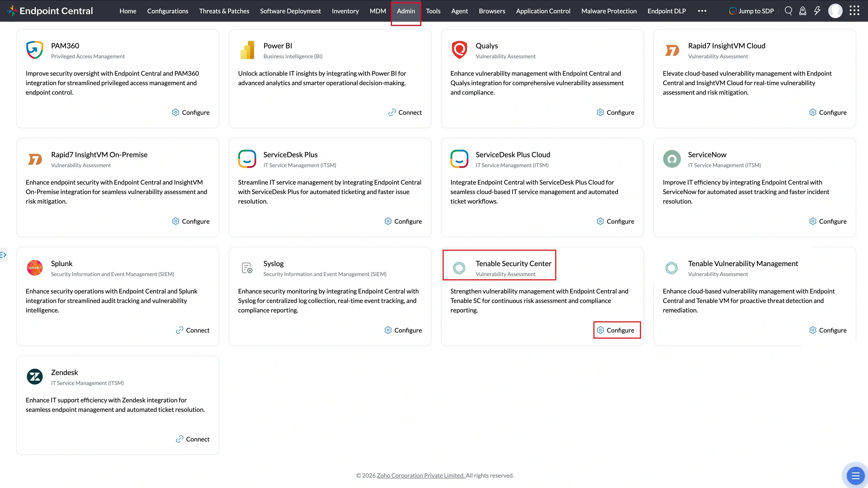Click the Rapid7 InsightVM Cloud logo
Screen dimensions: 868x488
pos(672,51)
